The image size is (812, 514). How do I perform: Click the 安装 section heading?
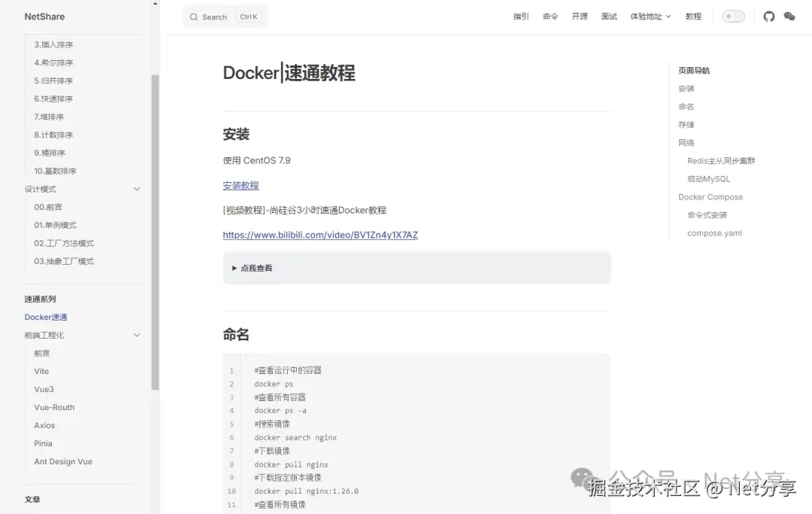pos(236,135)
